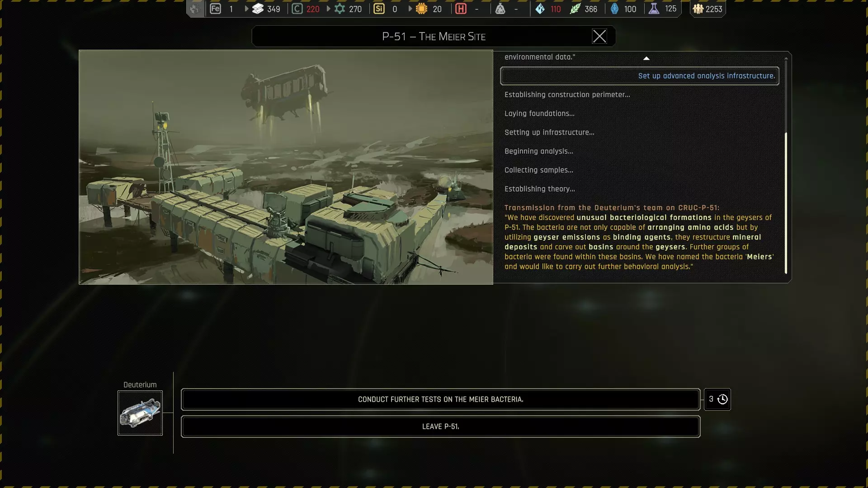The height and width of the screenshot is (488, 868).
Task: Click the hydrogen (H) resource icon
Action: pos(461,9)
